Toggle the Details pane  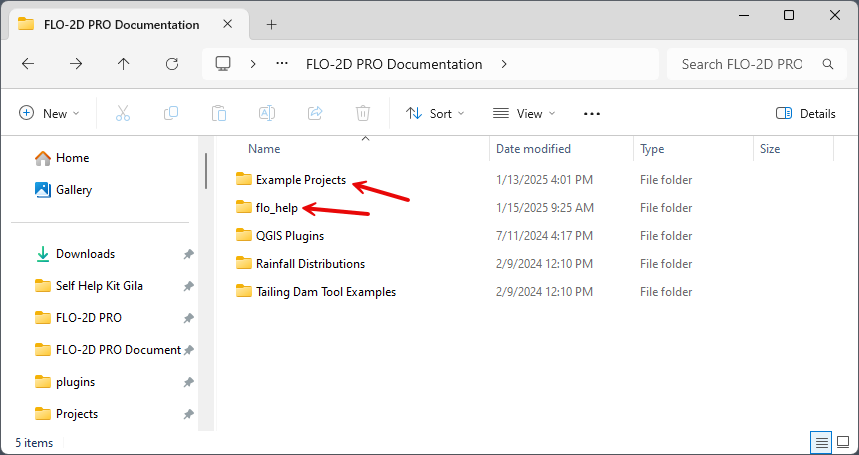[805, 114]
